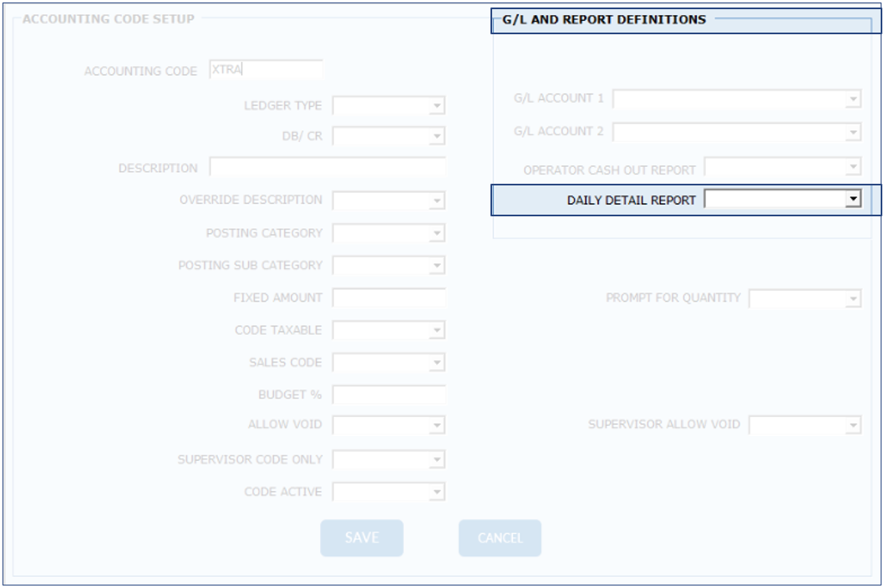Focus the Description input field
Image resolution: width=884 pixels, height=588 pixels.
(327, 168)
